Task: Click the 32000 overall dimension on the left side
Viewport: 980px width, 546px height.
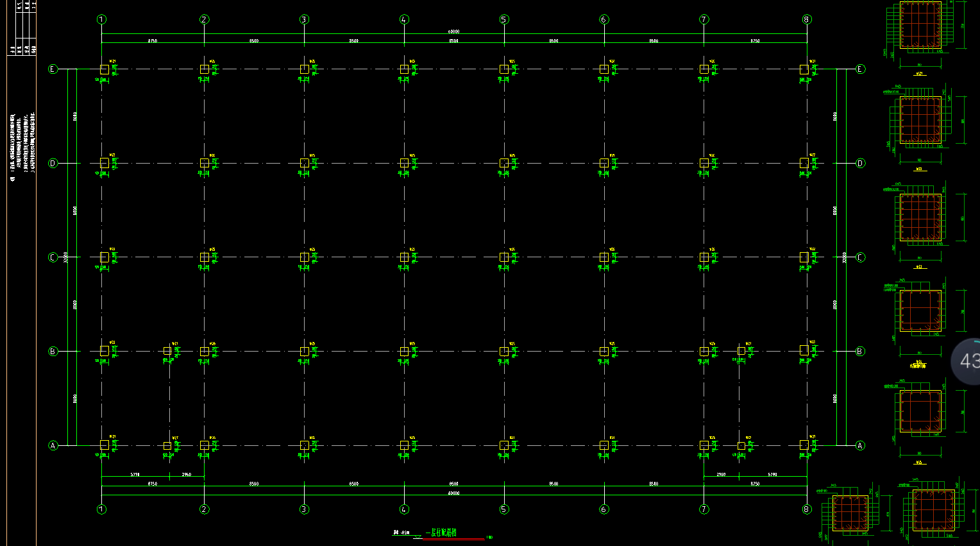Action: 65,257
